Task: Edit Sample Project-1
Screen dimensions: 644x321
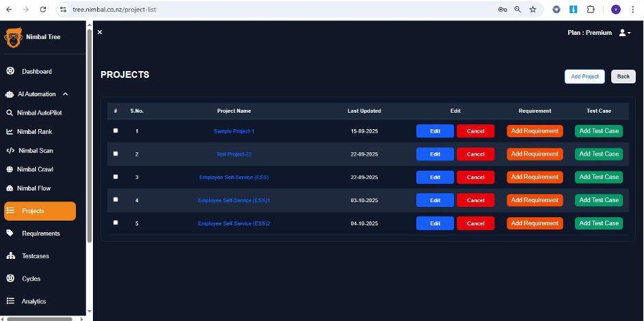Action: (x=435, y=131)
